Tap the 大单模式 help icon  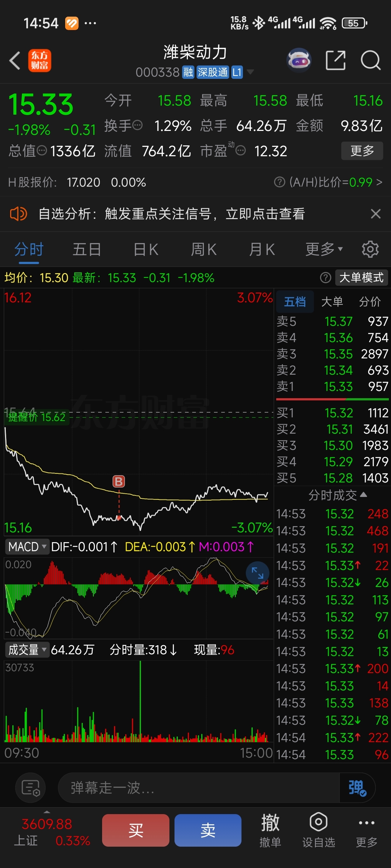coord(325,278)
